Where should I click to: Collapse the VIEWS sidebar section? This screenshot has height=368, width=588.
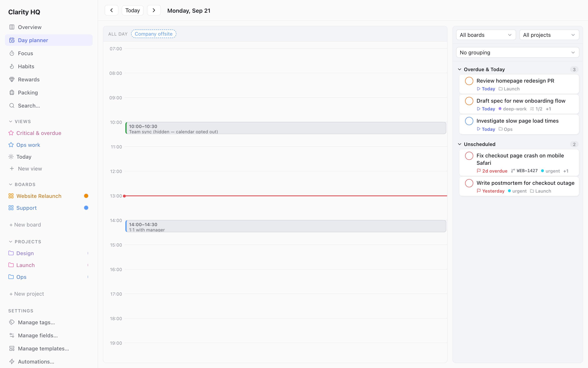pyautogui.click(x=10, y=121)
